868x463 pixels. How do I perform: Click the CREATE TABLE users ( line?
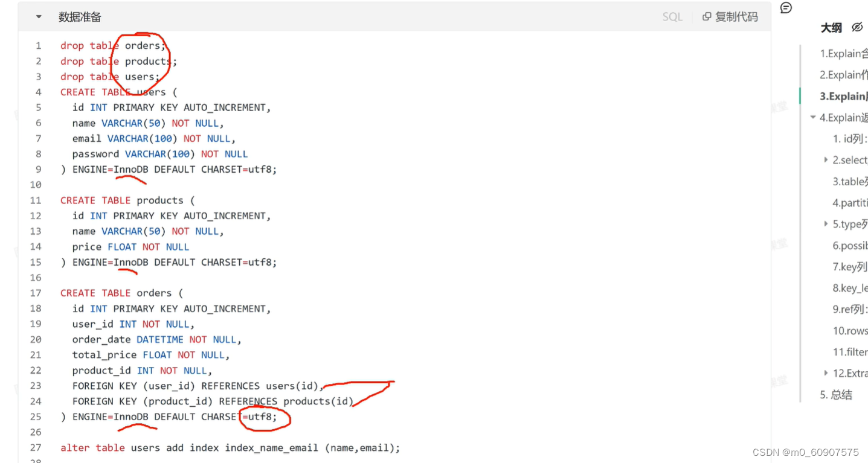(119, 92)
